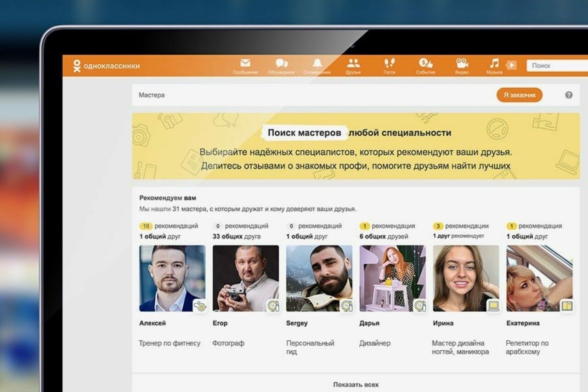Open Ирина's profile photo
Viewport: 588px width, 392px height.
[466, 278]
